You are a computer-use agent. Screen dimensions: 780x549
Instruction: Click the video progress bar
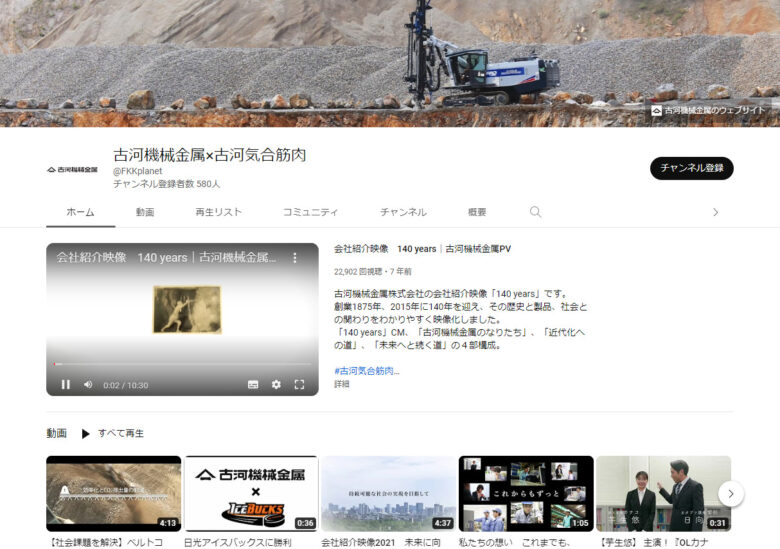[x=182, y=364]
